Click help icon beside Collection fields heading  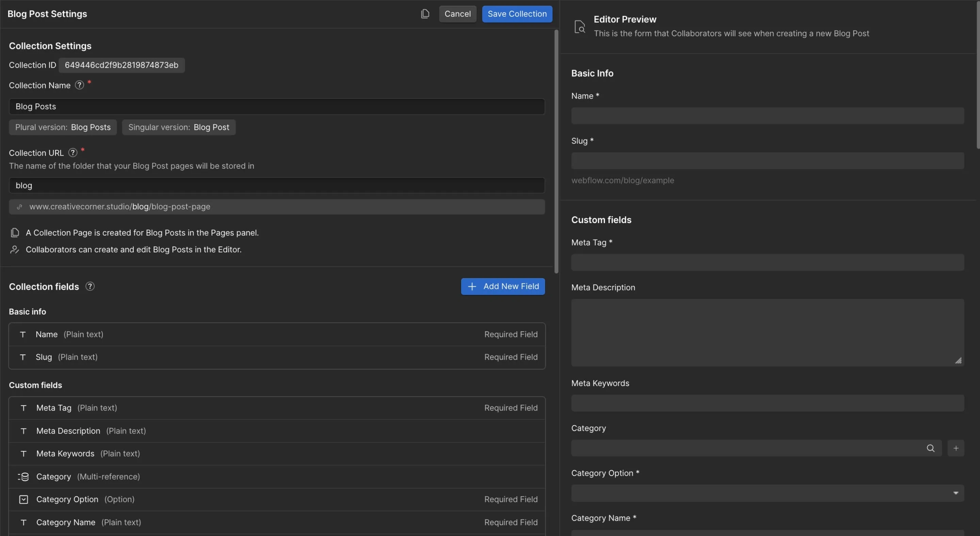[x=90, y=286]
